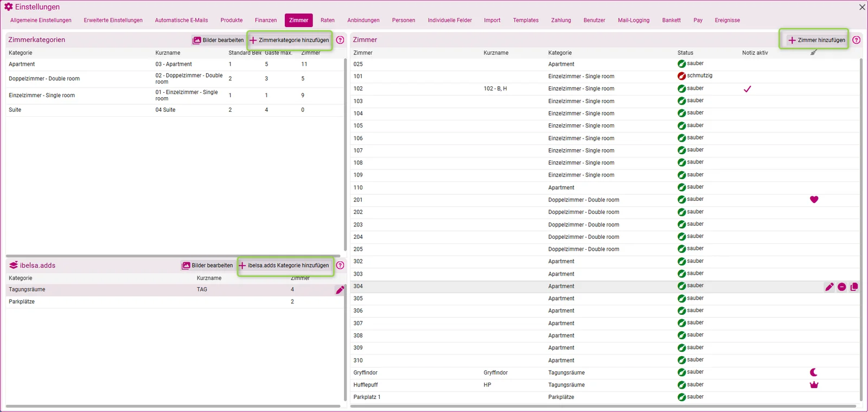868x412 pixels.
Task: Click the Kurzname cell '102 - B, H'
Action: [x=495, y=88]
